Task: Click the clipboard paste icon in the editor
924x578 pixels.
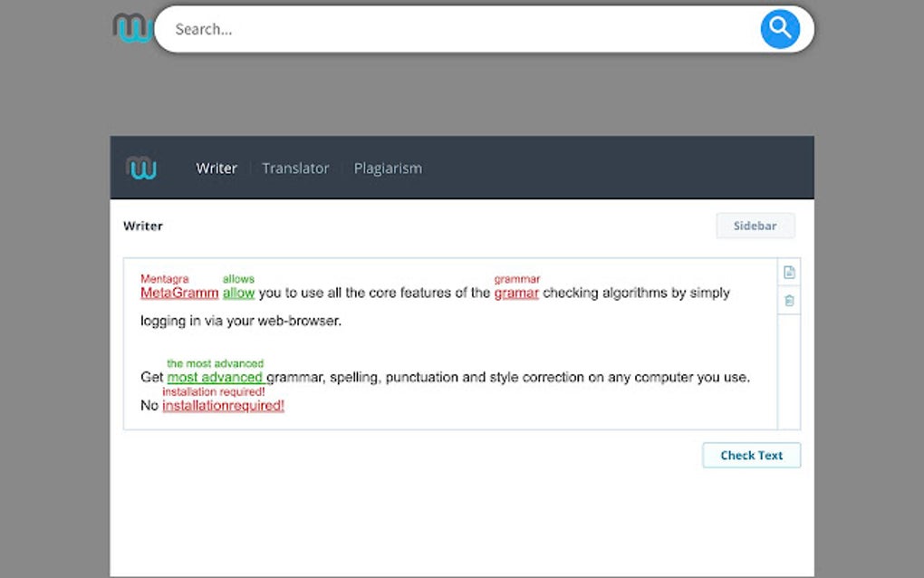Action: (x=788, y=299)
